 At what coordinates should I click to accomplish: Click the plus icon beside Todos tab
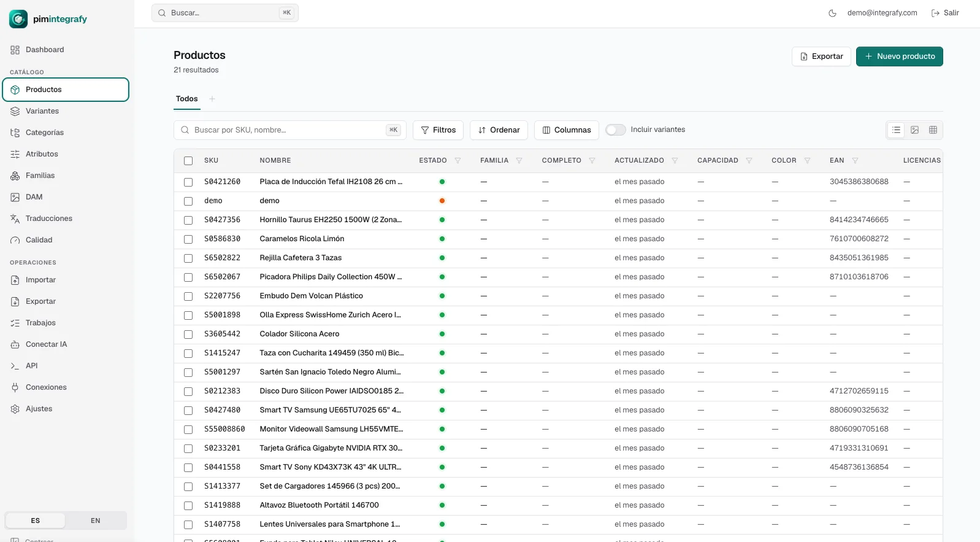coord(212,99)
